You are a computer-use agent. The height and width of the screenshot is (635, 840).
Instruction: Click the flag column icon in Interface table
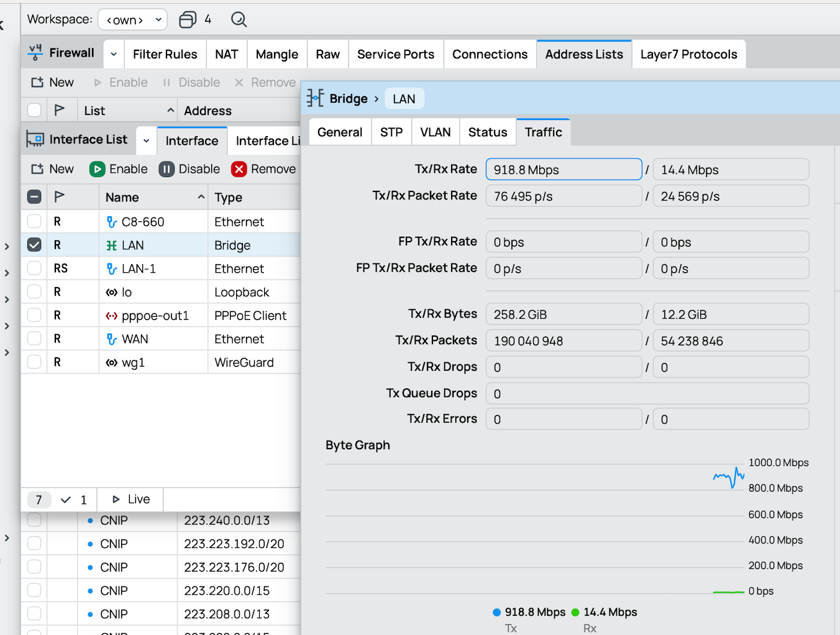(60, 197)
